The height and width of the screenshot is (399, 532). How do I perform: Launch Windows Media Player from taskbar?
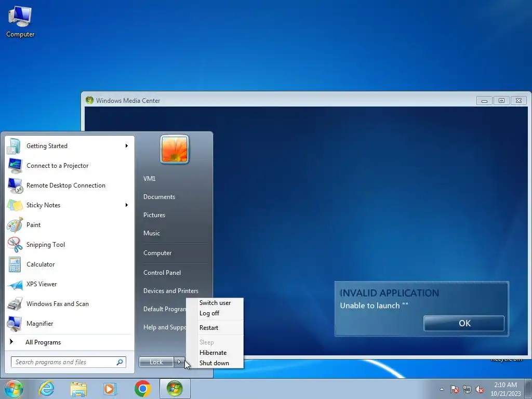(110, 389)
